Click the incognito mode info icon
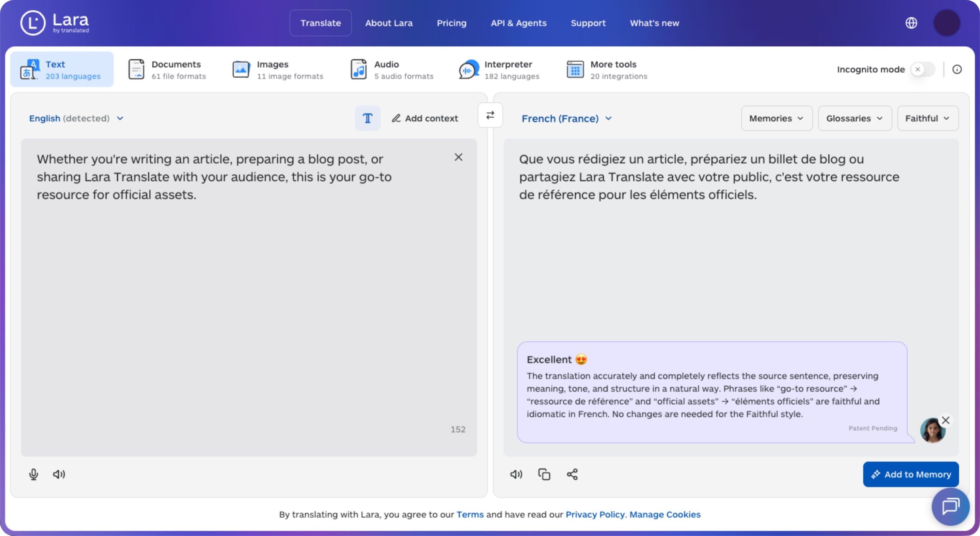Image resolution: width=980 pixels, height=536 pixels. click(x=957, y=69)
